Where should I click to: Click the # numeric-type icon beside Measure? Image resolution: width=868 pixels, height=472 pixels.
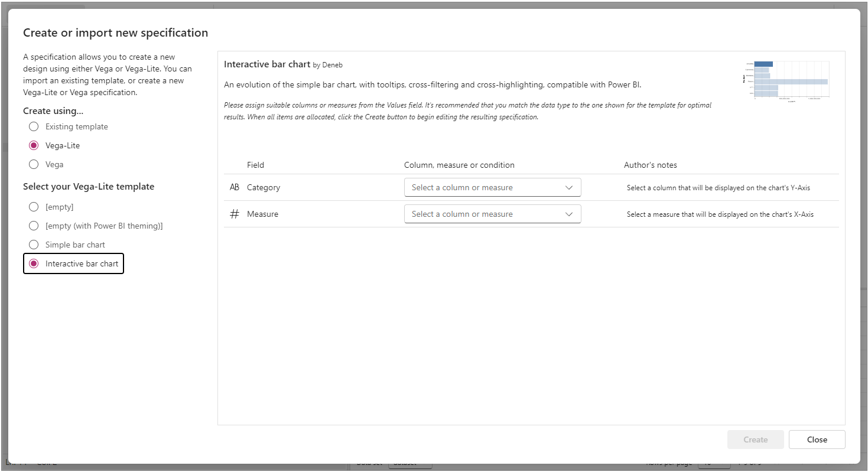click(235, 214)
